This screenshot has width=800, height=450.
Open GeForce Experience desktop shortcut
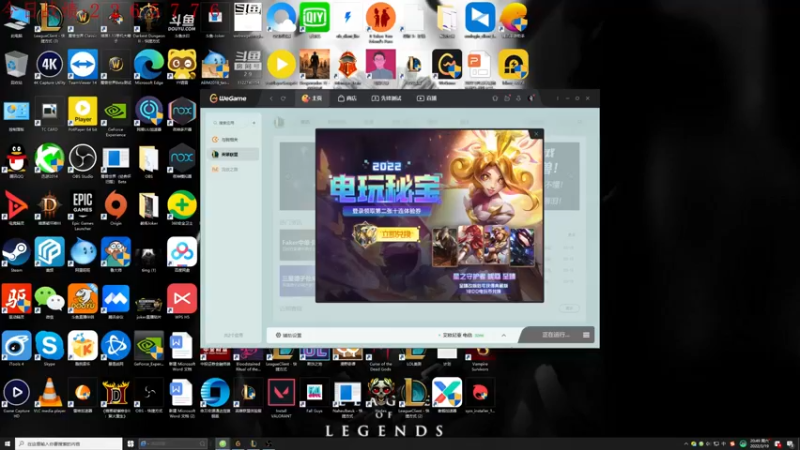pos(116,116)
